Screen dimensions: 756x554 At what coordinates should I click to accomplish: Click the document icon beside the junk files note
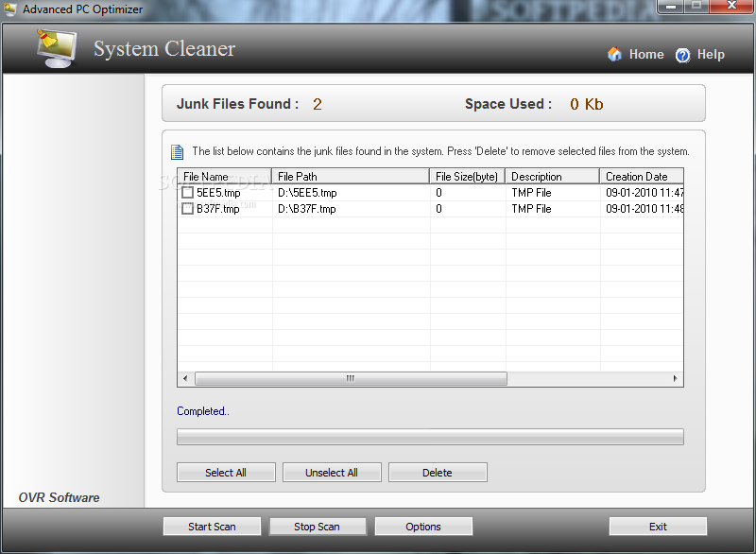tap(178, 152)
